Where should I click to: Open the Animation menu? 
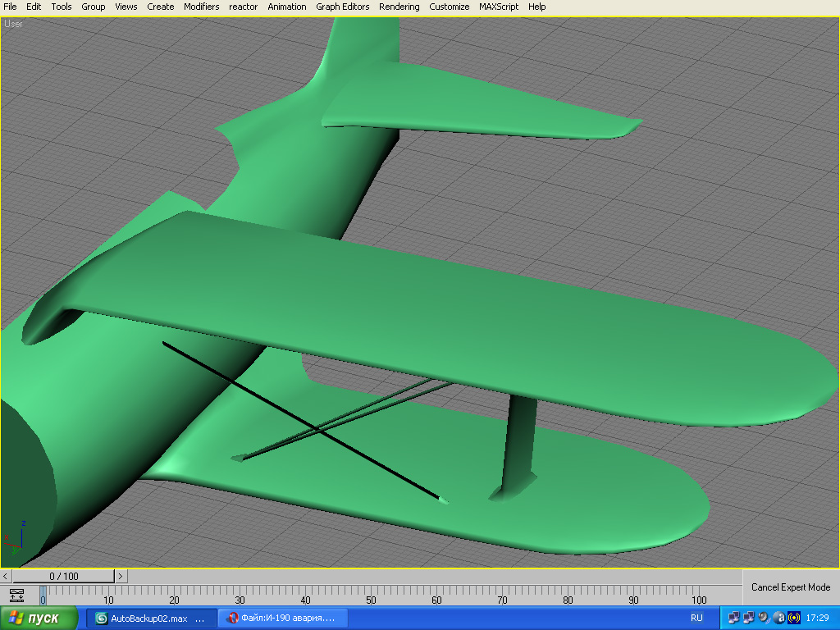[x=287, y=7]
